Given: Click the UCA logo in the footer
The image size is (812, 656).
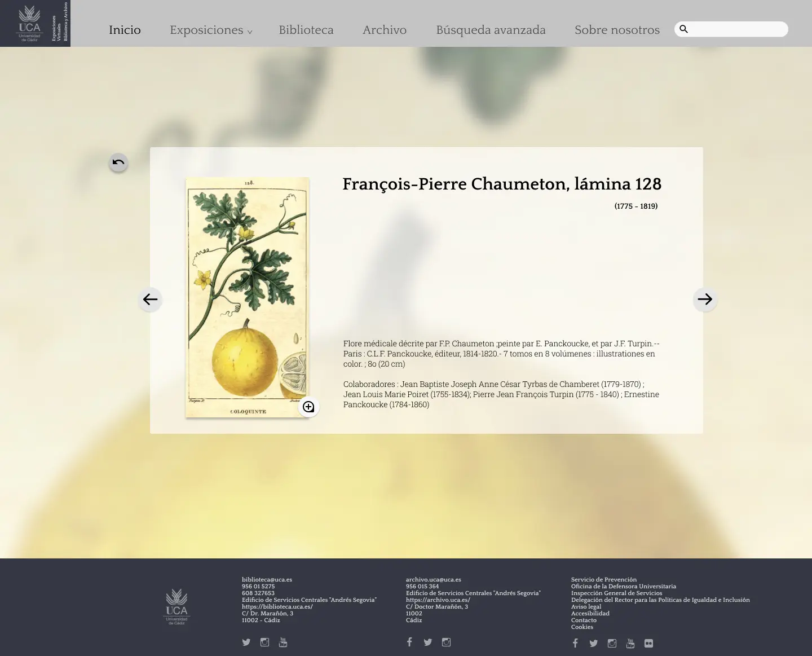Looking at the screenshot, I should pos(176,606).
